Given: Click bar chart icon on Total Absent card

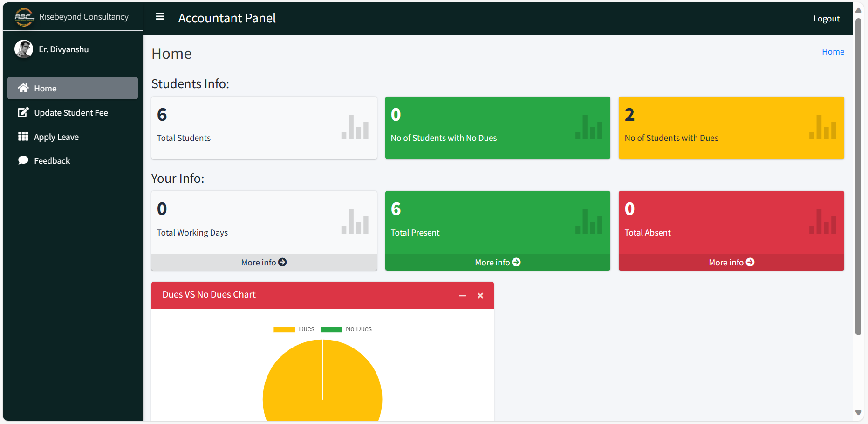Looking at the screenshot, I should tap(823, 221).
